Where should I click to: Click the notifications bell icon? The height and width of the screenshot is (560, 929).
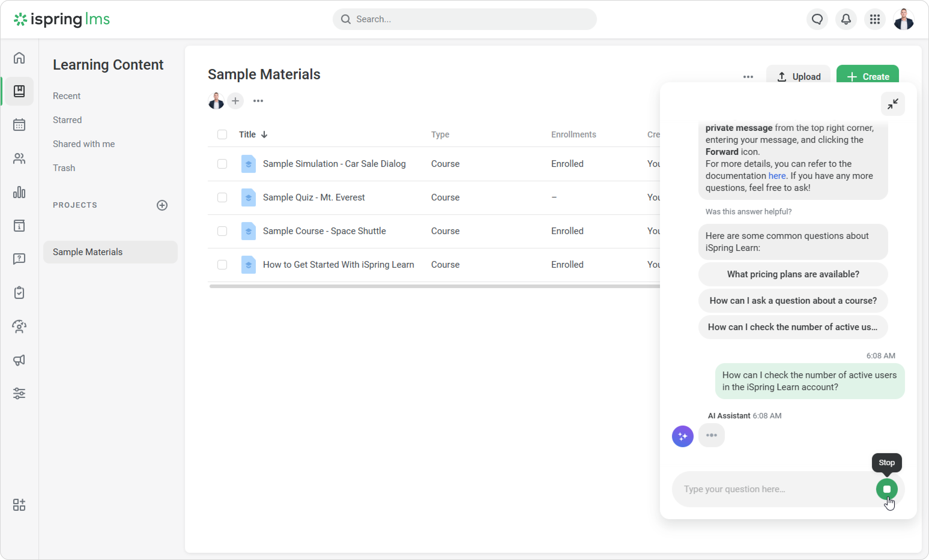coord(846,19)
